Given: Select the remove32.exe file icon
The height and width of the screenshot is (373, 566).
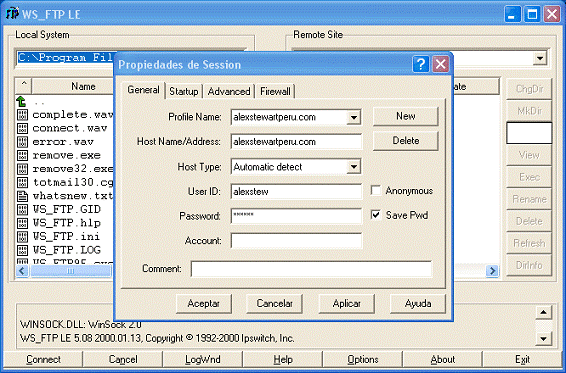Looking at the screenshot, I should [22, 169].
